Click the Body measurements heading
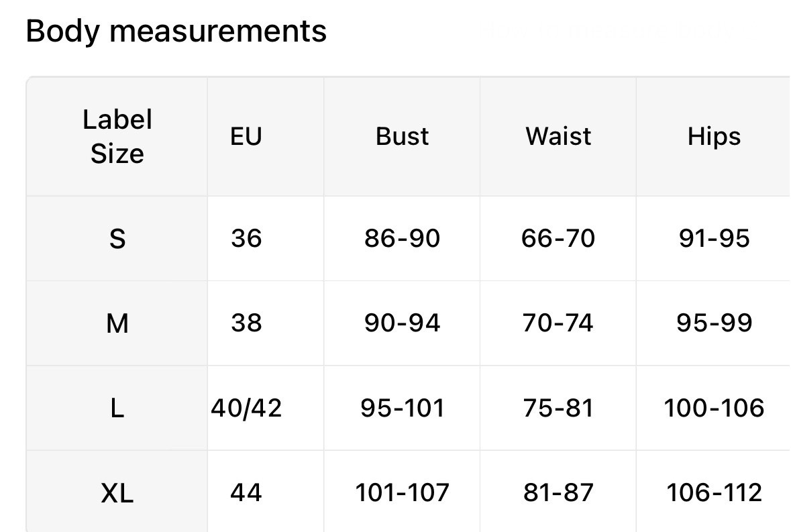791x532 pixels. click(176, 32)
